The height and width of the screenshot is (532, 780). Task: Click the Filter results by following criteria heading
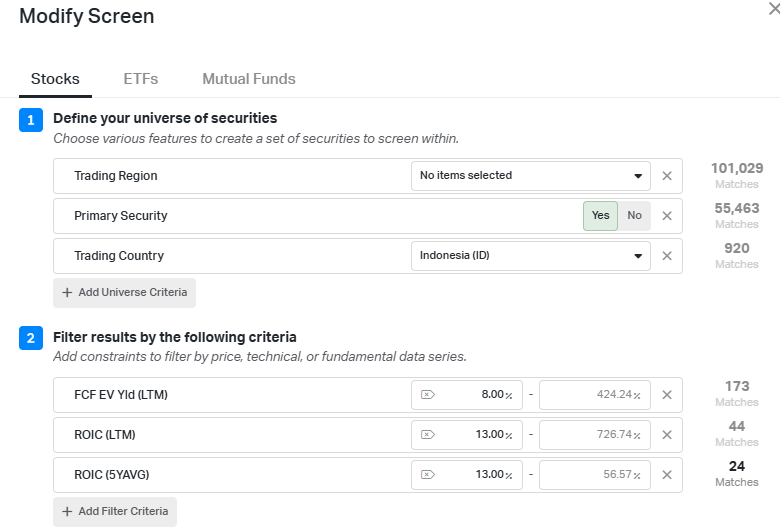pos(175,337)
